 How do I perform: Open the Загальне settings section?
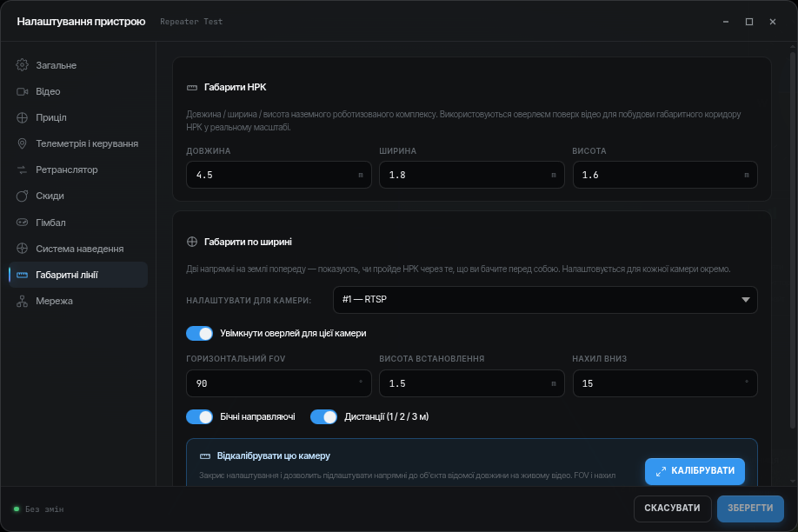pos(78,65)
